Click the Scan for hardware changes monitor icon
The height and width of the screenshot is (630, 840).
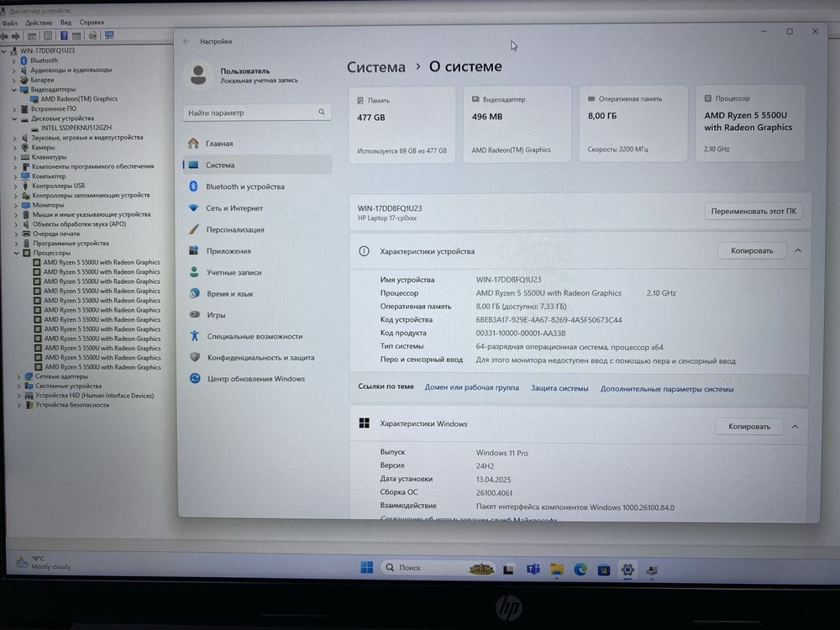(109, 35)
